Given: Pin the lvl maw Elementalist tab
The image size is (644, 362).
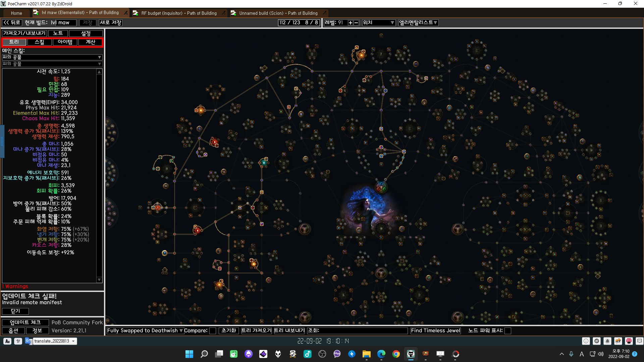Looking at the screenshot, I should (x=126, y=13).
